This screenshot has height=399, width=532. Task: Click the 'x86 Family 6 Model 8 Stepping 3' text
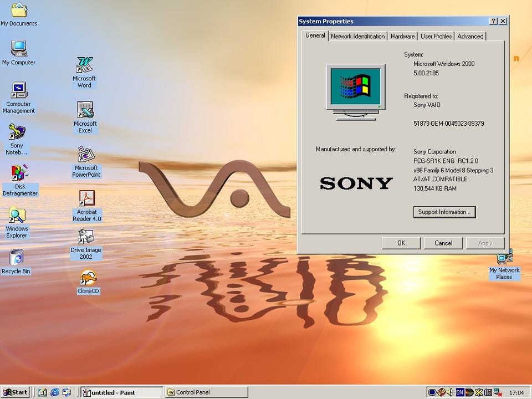453,170
